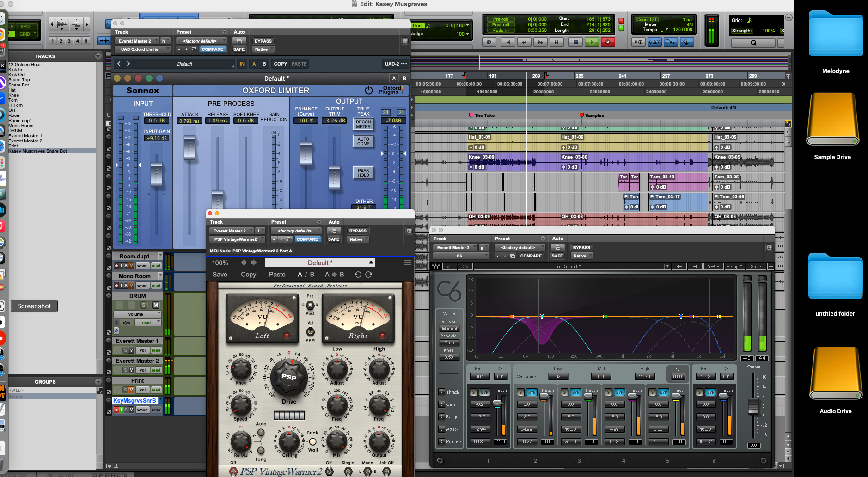Toggle the AUTO COMP button in Oxford Limiter
The height and width of the screenshot is (477, 868).
(363, 141)
